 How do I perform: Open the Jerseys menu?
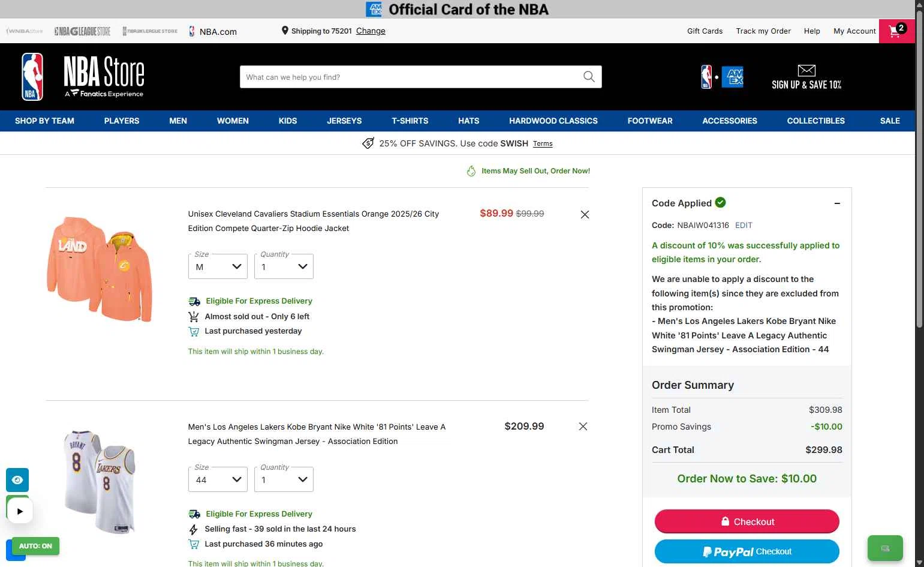point(344,121)
